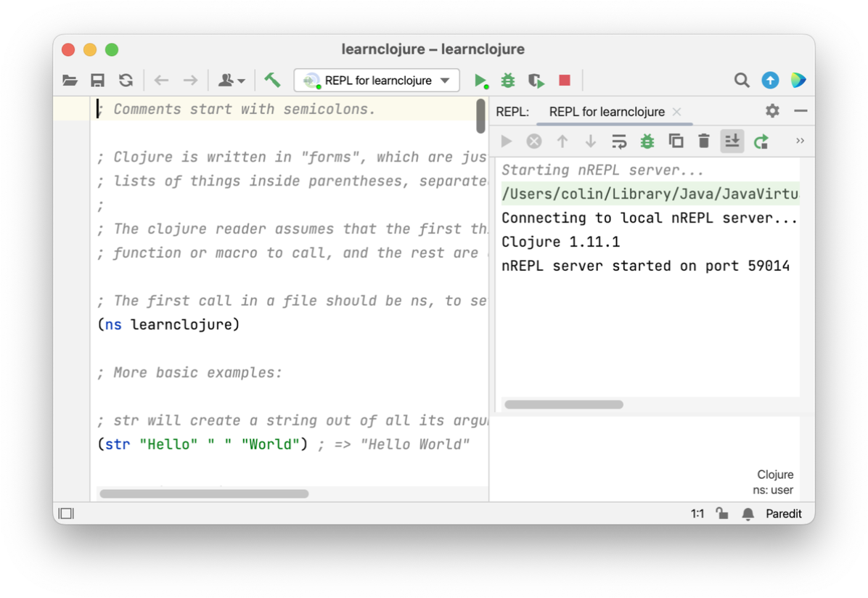868x598 pixels.
Task: Open notifications with the bell icon
Action: [x=748, y=514]
